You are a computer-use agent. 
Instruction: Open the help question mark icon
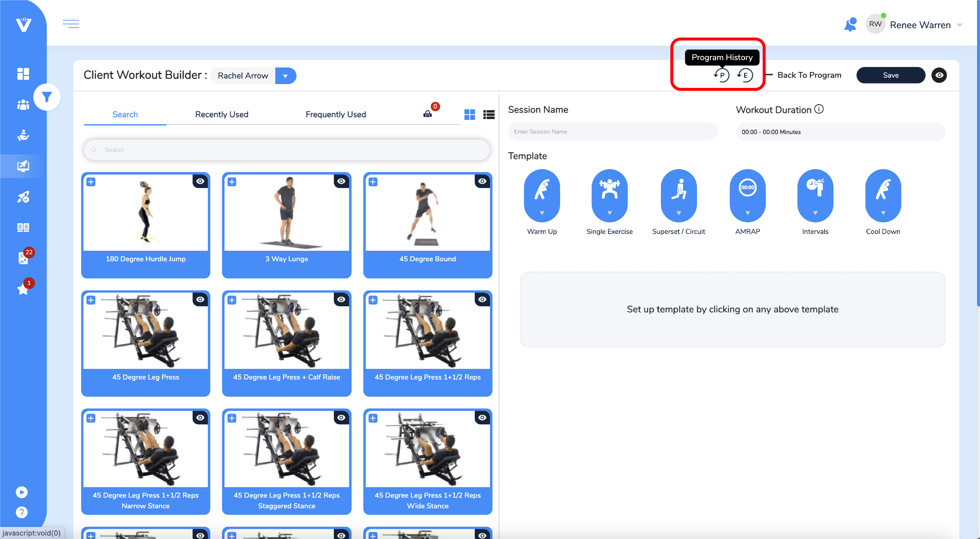pyautogui.click(x=22, y=512)
